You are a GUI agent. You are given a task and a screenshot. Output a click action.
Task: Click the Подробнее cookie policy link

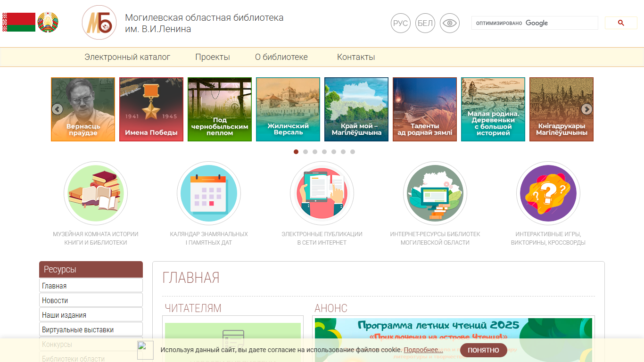click(423, 350)
